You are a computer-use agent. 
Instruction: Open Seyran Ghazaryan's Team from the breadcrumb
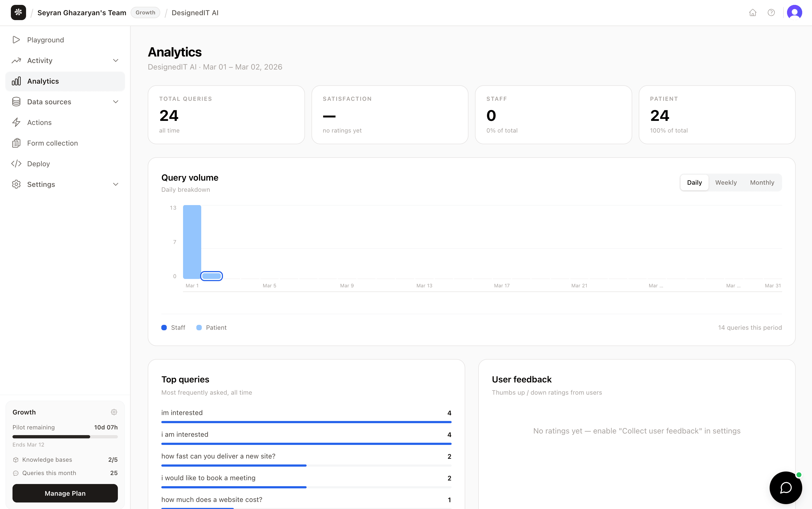81,12
